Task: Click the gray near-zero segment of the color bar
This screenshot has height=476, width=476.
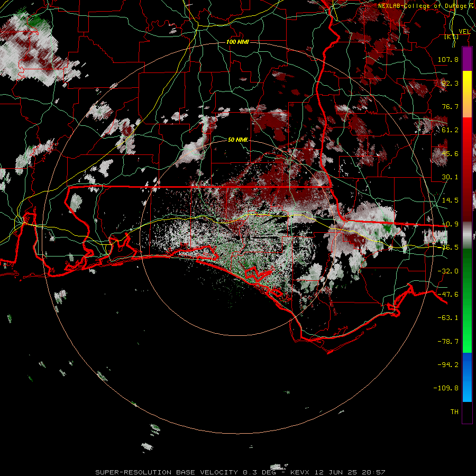Action: pos(467,235)
